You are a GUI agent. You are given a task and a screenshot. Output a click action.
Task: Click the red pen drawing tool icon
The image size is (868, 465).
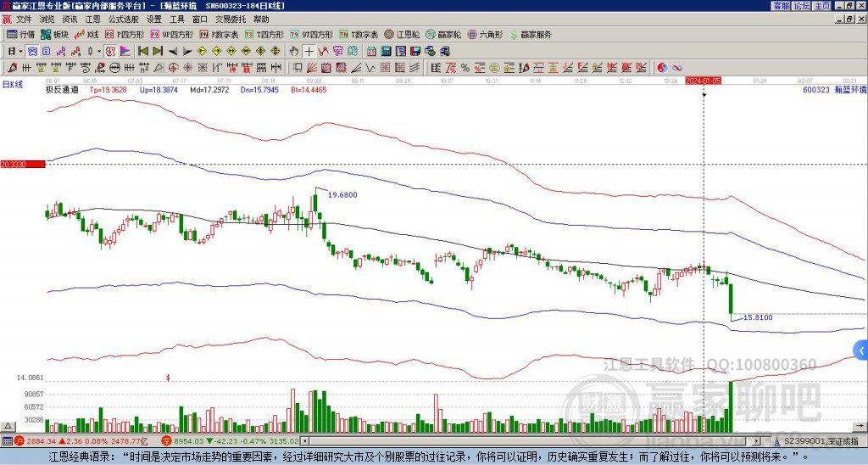pos(12,68)
